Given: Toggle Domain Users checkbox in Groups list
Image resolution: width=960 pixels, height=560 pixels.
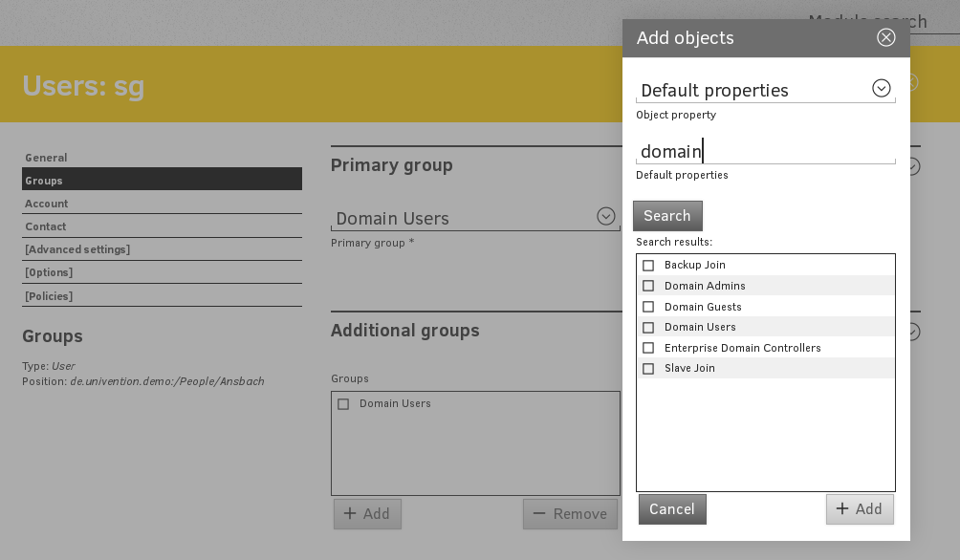Looking at the screenshot, I should 343,404.
